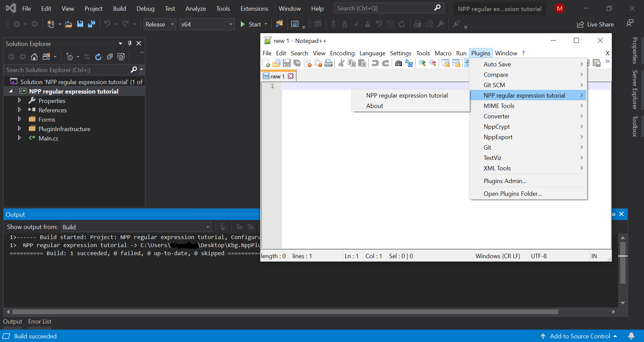The image size is (644, 342).
Task: Click Zoom In icon in Notepad++ toolbar
Action: pyautogui.click(x=421, y=63)
